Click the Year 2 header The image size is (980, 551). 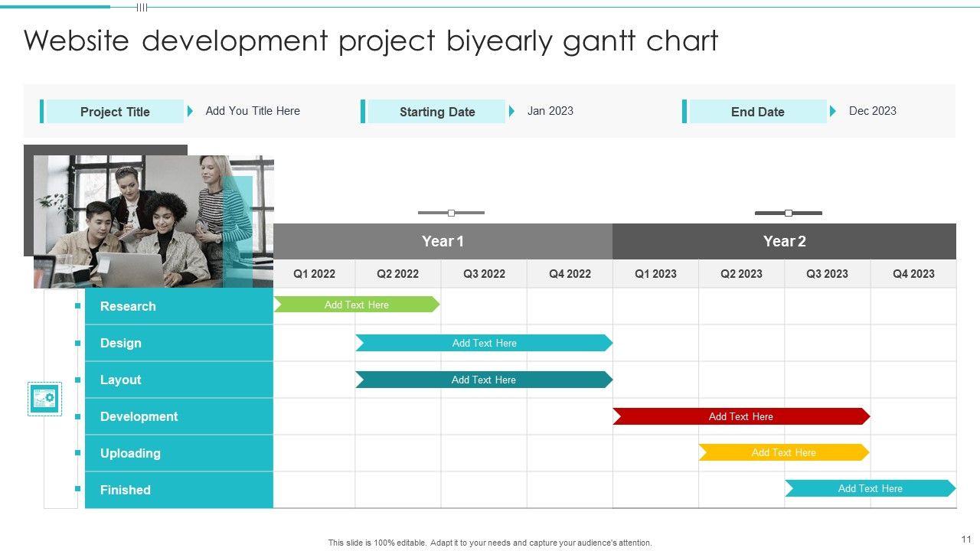tap(785, 241)
